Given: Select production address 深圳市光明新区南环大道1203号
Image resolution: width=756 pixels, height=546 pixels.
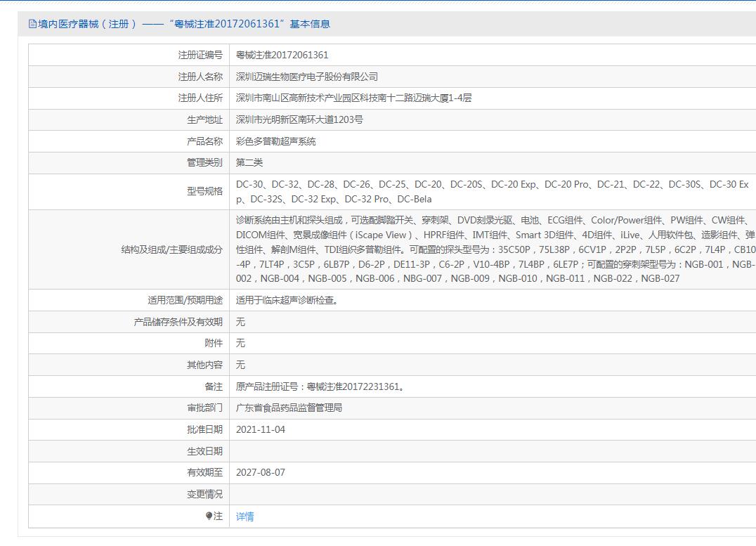Looking at the screenshot, I should pyautogui.click(x=299, y=119).
